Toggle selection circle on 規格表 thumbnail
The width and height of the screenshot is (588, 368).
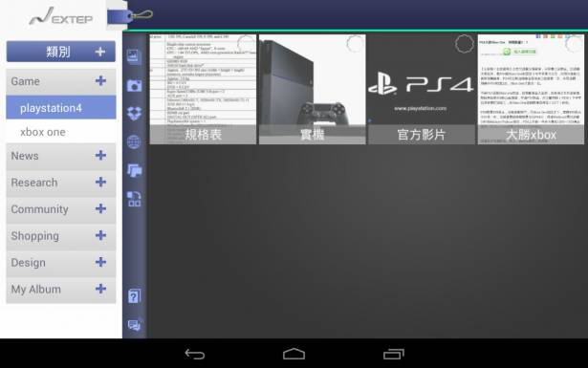pos(246,44)
